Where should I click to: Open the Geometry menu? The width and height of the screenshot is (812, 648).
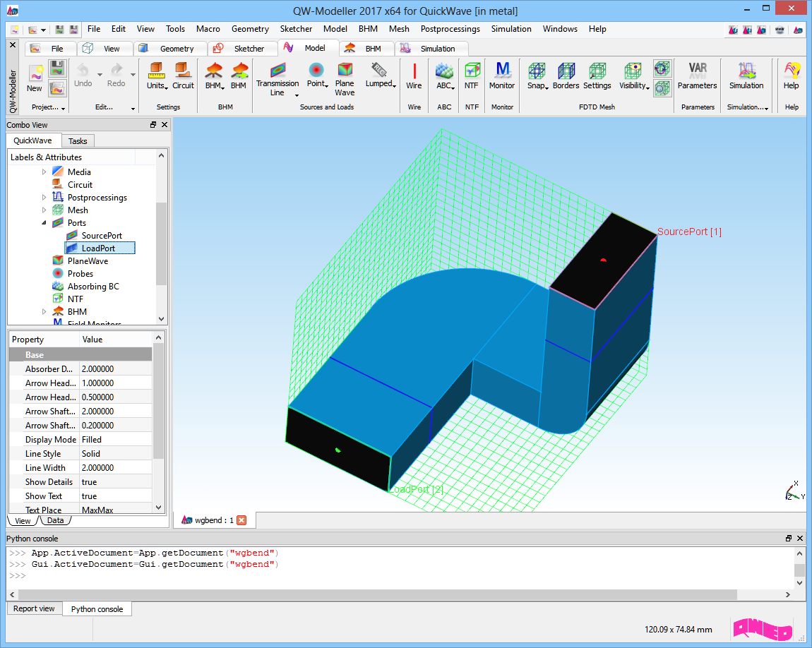(x=250, y=29)
